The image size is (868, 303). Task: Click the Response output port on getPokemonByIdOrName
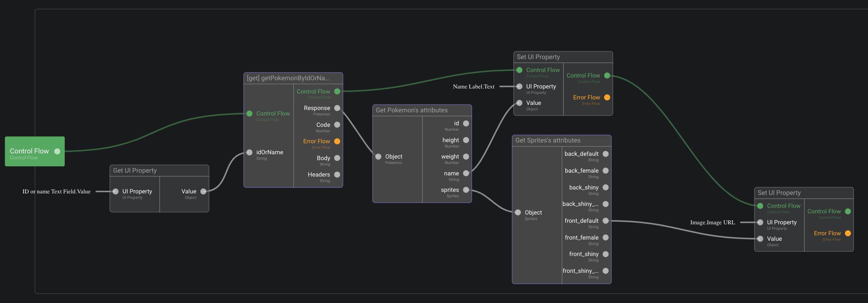tap(337, 108)
